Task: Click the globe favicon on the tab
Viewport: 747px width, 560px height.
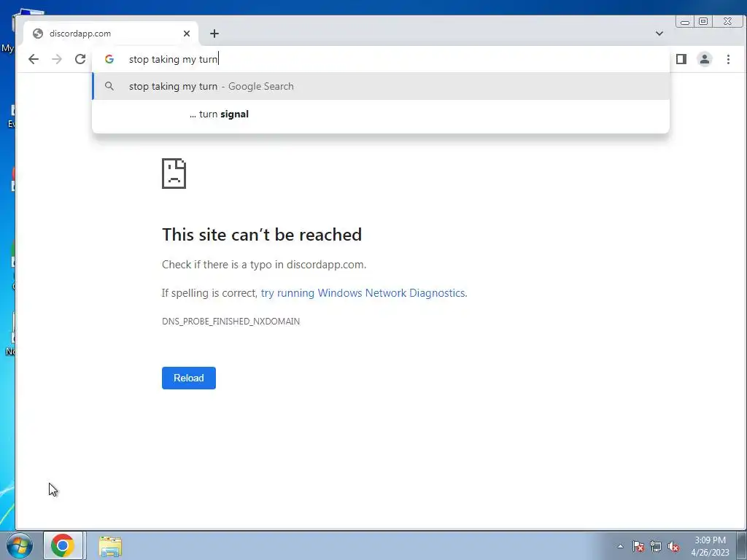Action: [38, 34]
